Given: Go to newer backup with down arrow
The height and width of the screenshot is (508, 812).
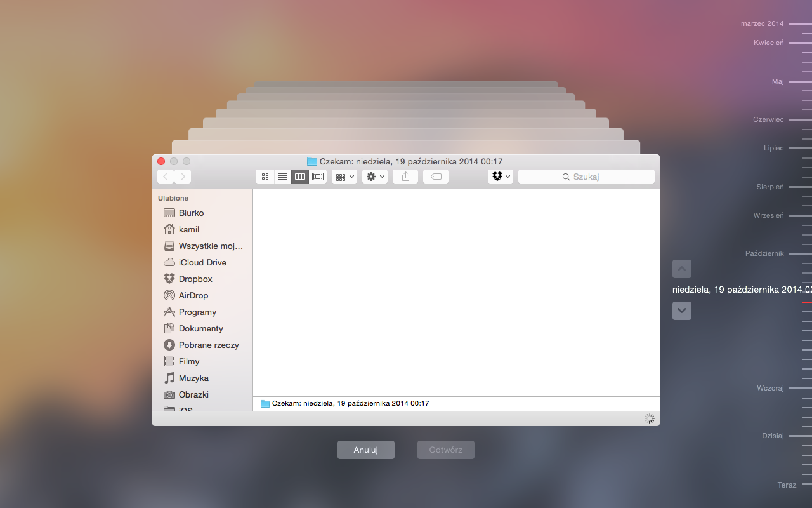Looking at the screenshot, I should tap(682, 311).
